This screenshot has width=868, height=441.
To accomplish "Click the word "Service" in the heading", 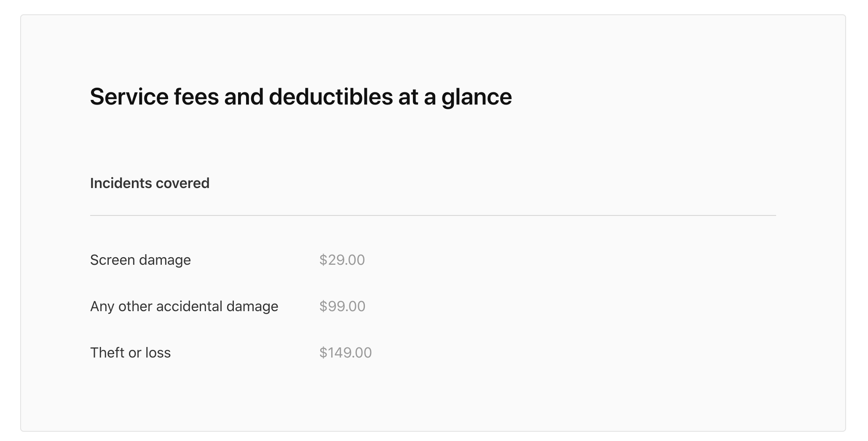I will 129,97.
